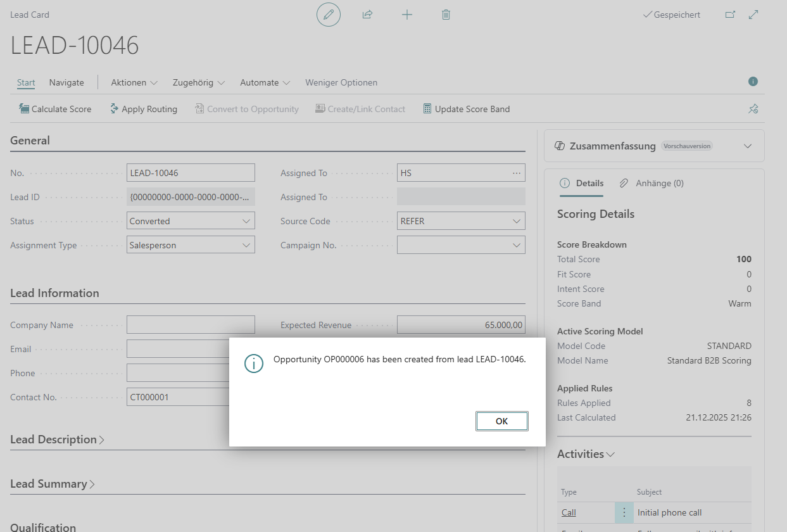The image size is (787, 532).
Task: Run Calculate Score from the action bar
Action: [55, 108]
